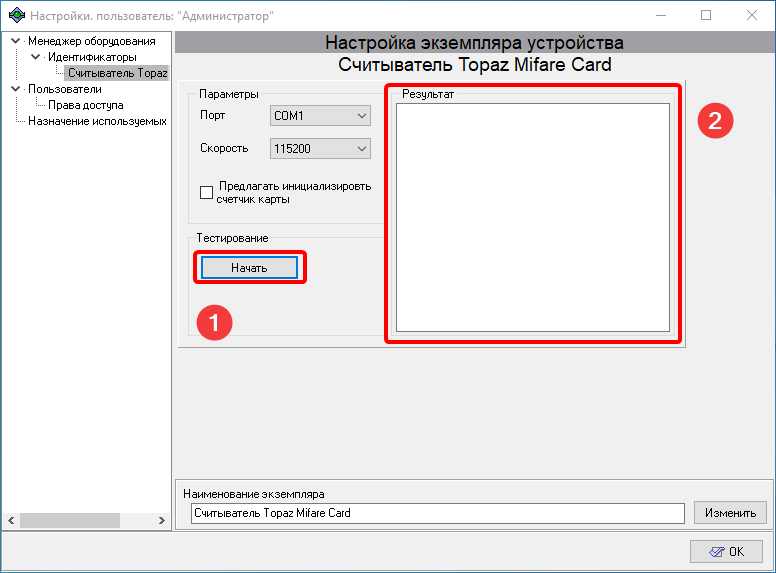Open Назначение используемых tree item
This screenshot has height=573, width=776.
pos(97,121)
